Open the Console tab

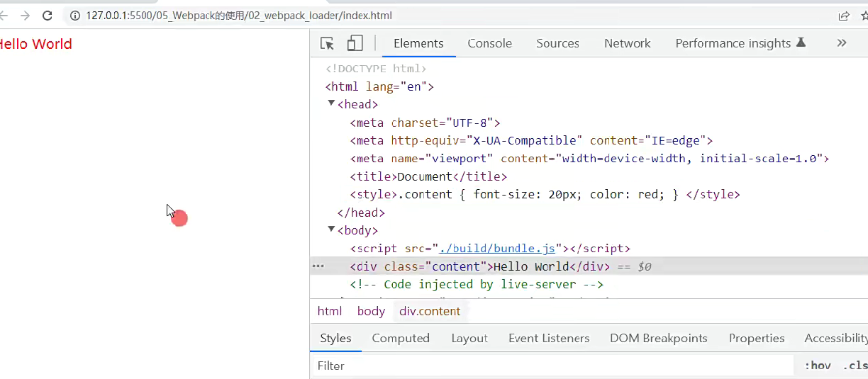click(489, 43)
